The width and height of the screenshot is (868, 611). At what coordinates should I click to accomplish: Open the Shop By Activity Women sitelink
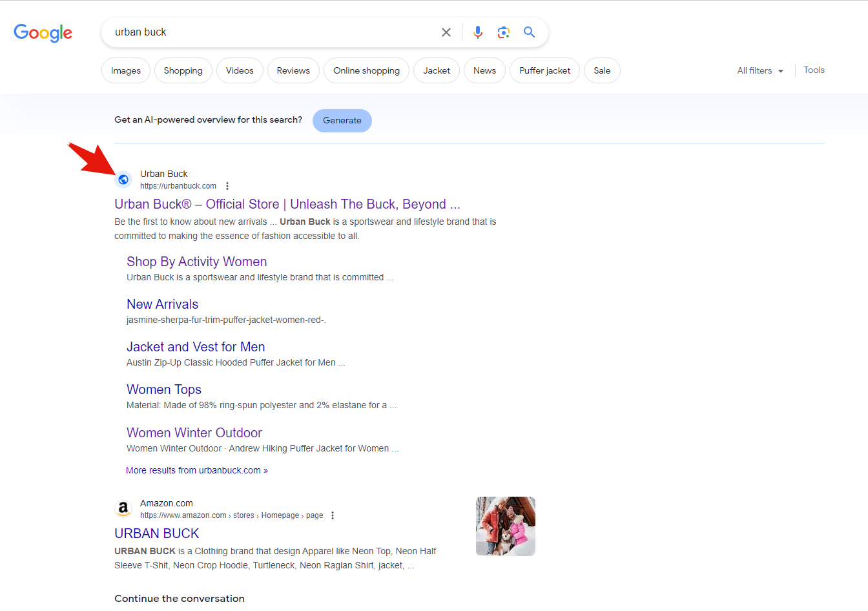197,262
